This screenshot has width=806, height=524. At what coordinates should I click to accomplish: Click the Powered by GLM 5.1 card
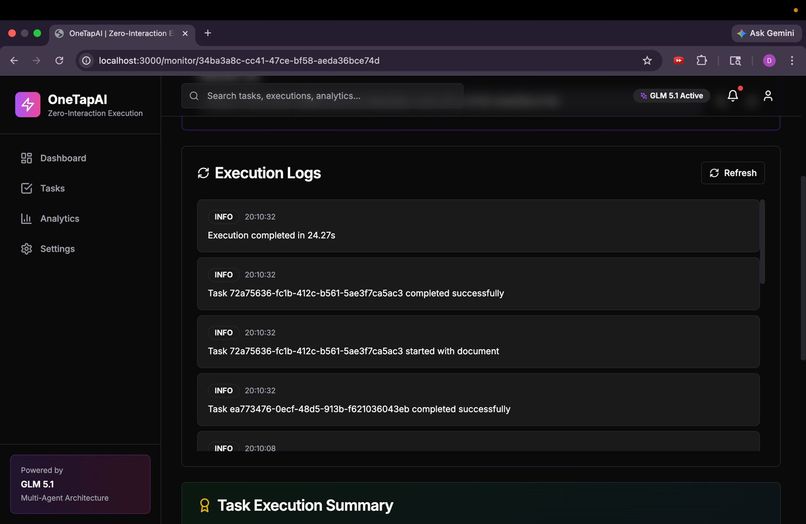click(80, 484)
